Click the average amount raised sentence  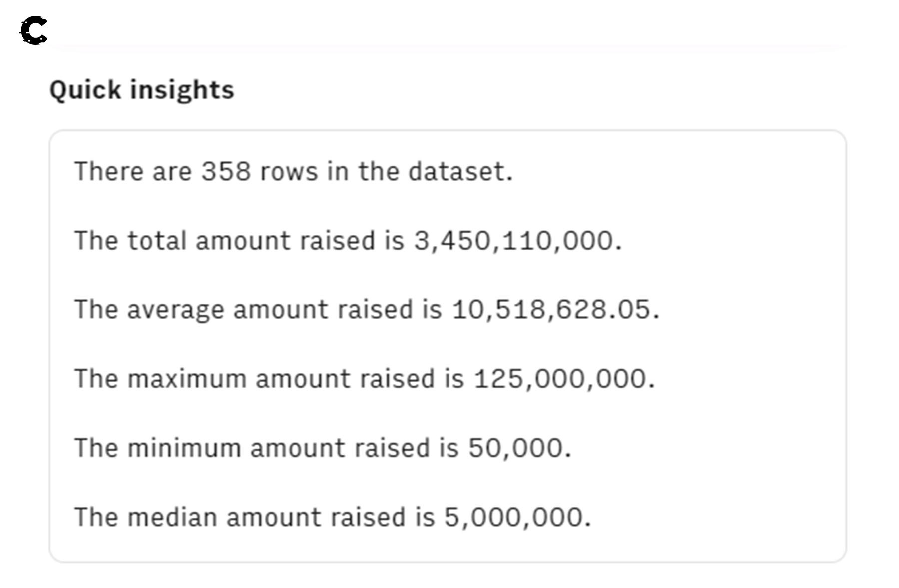point(367,309)
